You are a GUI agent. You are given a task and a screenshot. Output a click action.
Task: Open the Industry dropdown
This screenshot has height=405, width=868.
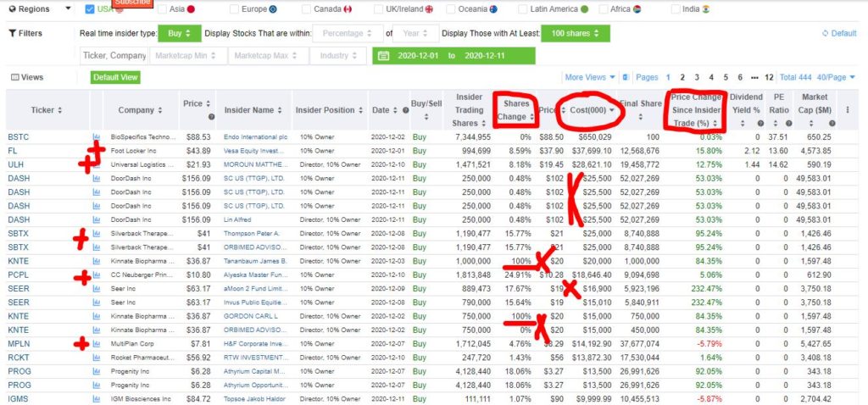coord(338,56)
